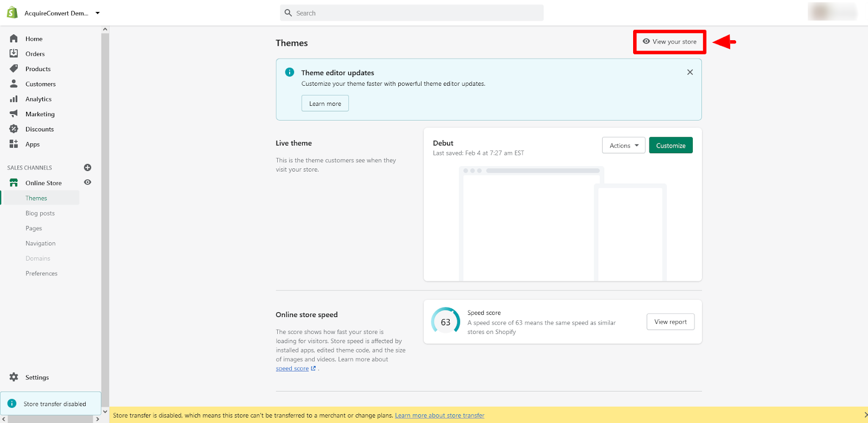Open Blog posts in Online Store menu
Viewport: 868px width, 423px height.
coord(40,213)
